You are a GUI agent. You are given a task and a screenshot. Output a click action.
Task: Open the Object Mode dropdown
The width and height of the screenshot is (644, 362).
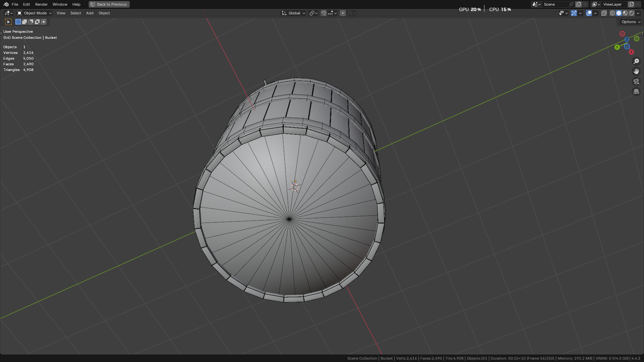[x=34, y=13]
